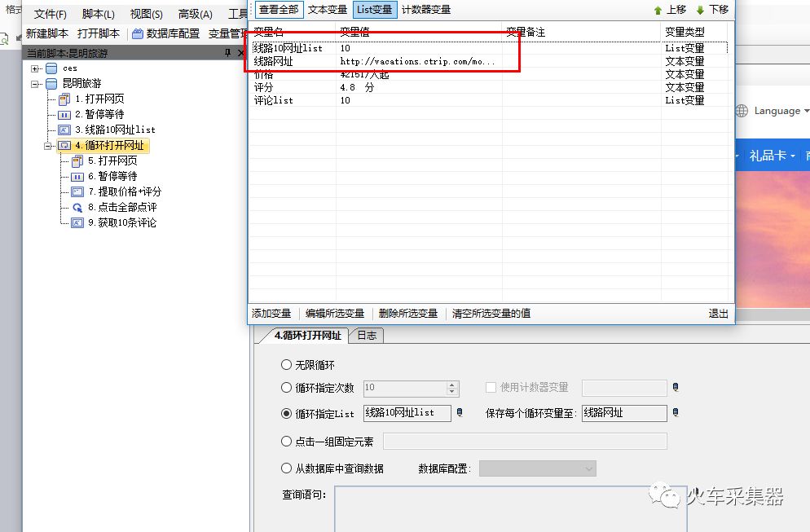This screenshot has height=532, width=810.
Task: Click the ces script folder icon
Action: (51, 68)
